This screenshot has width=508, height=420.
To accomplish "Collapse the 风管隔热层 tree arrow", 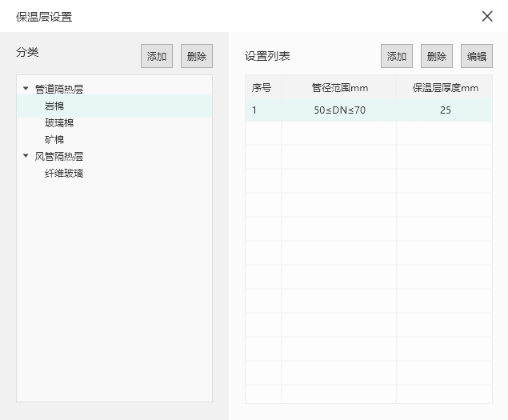I will 26,155.
